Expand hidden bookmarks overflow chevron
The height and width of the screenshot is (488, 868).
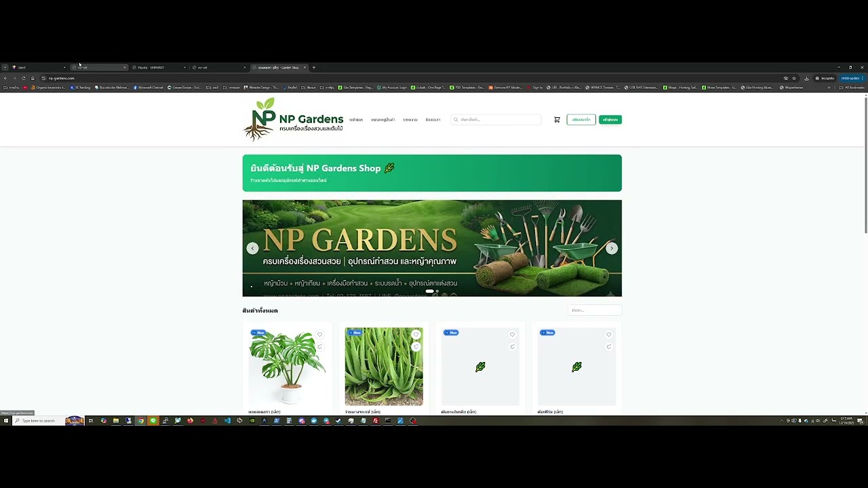[x=829, y=87]
